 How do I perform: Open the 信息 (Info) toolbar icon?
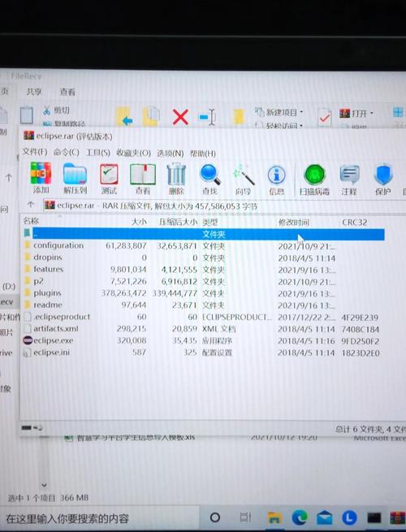(276, 179)
